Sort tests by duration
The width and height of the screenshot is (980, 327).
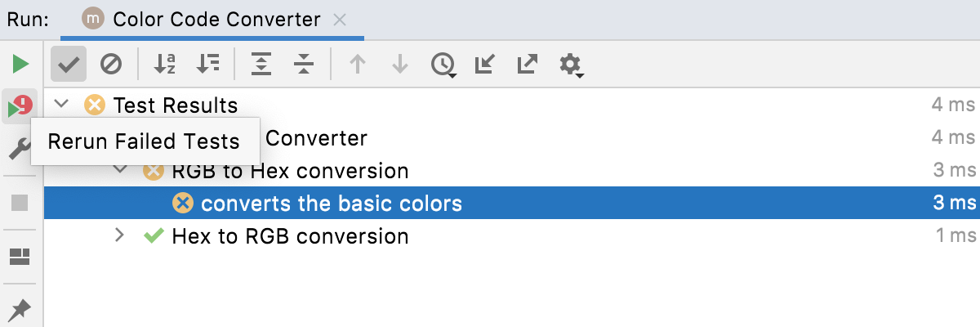coord(207,64)
